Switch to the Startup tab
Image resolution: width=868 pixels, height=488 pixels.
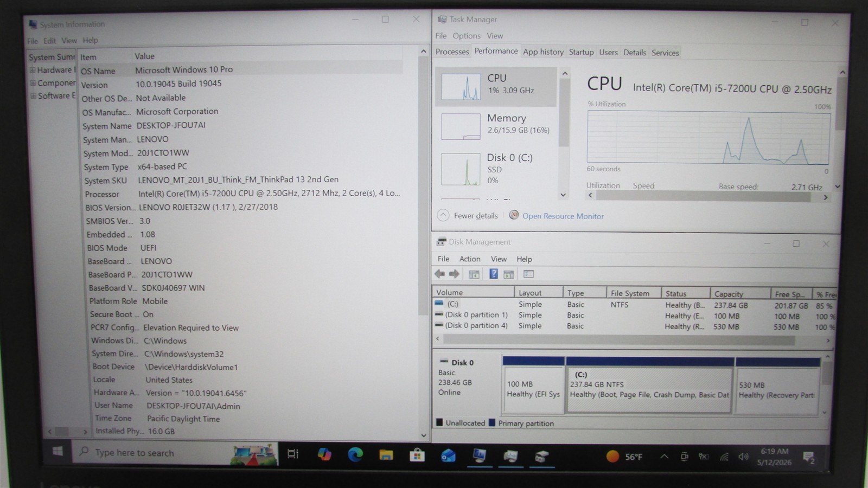[x=581, y=53]
